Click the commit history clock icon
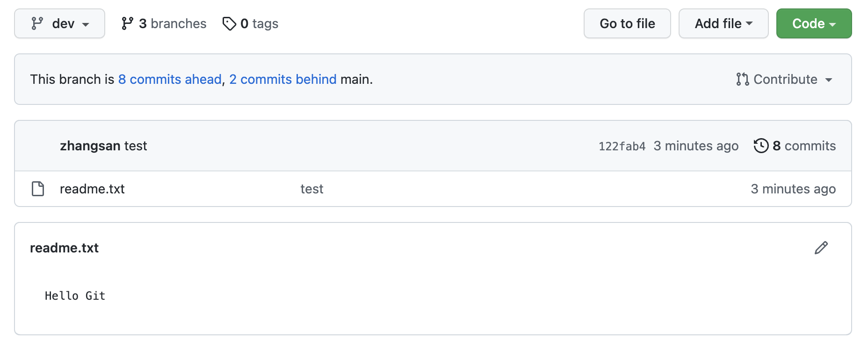Viewport: 868px width, 340px height. tap(761, 146)
